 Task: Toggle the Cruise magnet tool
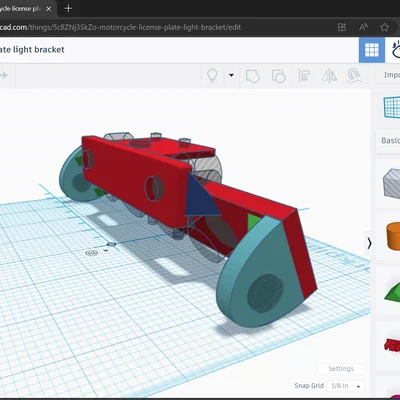(354, 76)
